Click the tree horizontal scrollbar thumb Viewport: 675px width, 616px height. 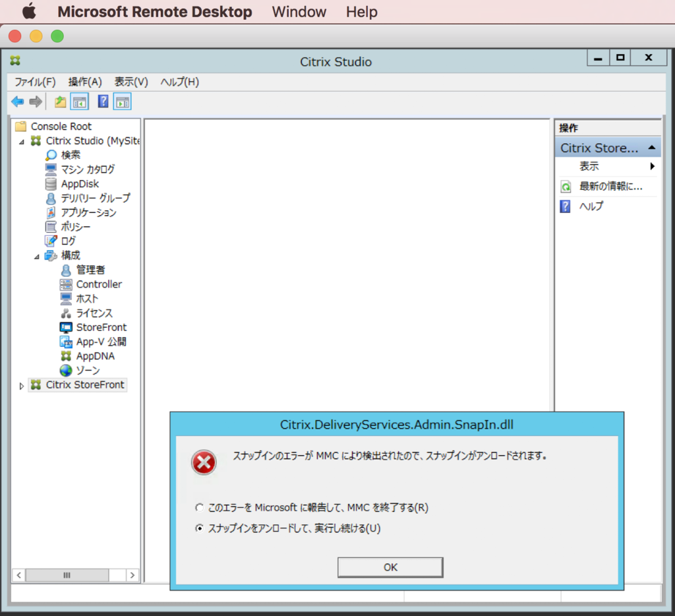[67, 575]
